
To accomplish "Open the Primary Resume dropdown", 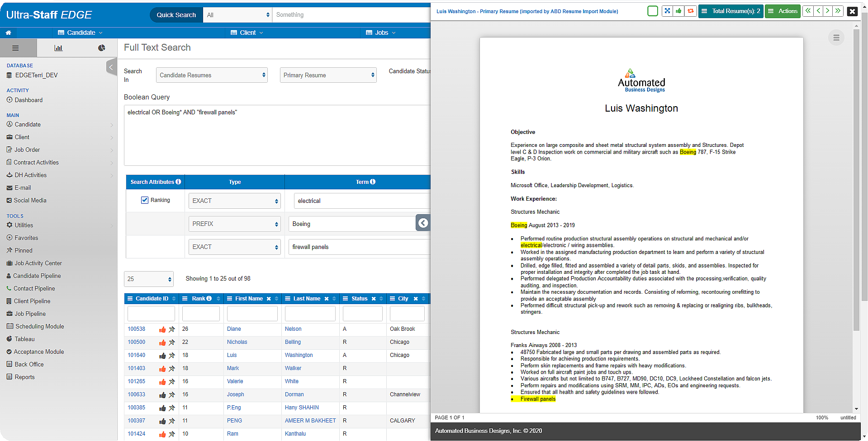I will click(327, 75).
